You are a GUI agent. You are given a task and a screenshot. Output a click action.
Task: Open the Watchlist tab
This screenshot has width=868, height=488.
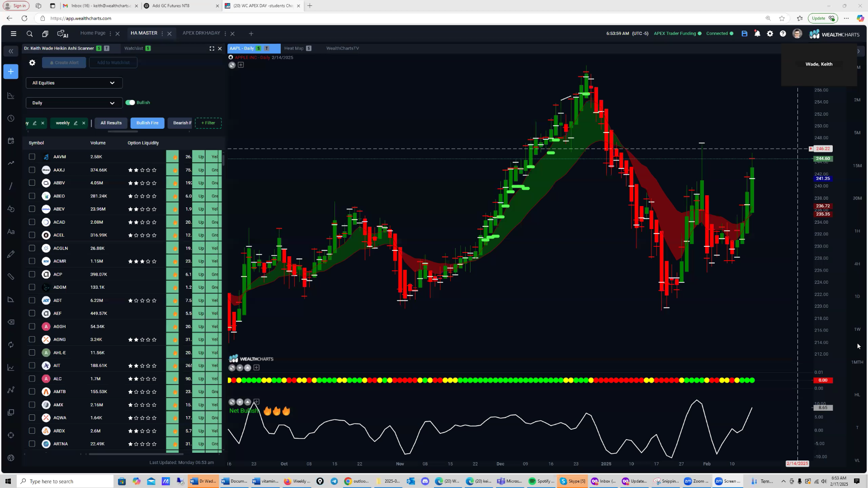click(133, 48)
